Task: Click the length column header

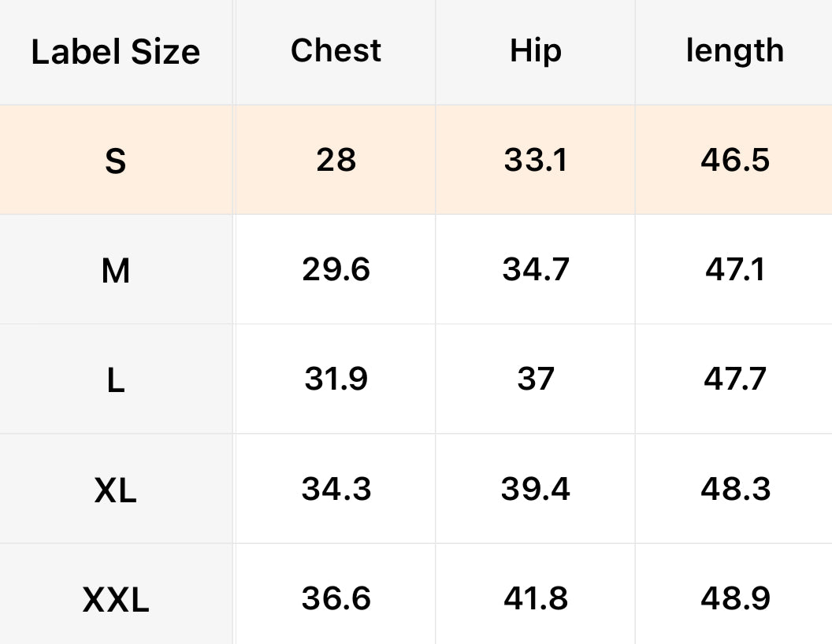Action: click(x=734, y=50)
